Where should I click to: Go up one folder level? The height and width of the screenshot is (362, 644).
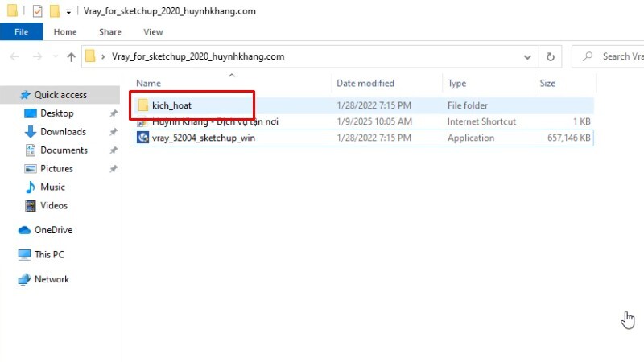[x=72, y=56]
